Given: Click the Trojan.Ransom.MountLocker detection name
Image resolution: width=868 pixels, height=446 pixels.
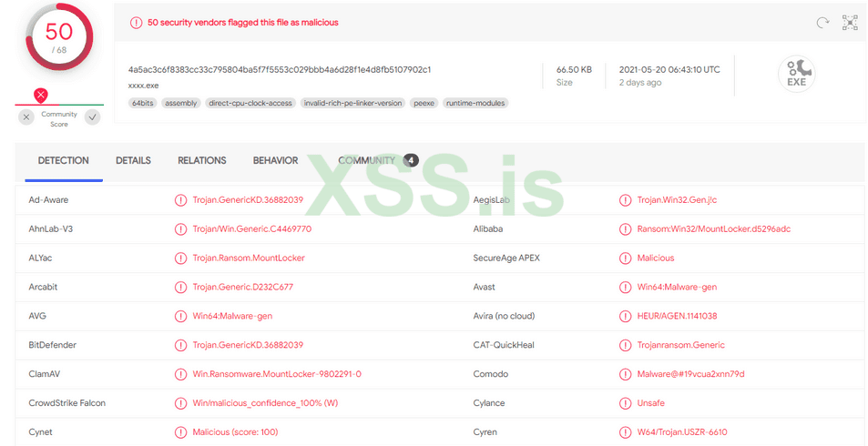Looking at the screenshot, I should pyautogui.click(x=249, y=258).
